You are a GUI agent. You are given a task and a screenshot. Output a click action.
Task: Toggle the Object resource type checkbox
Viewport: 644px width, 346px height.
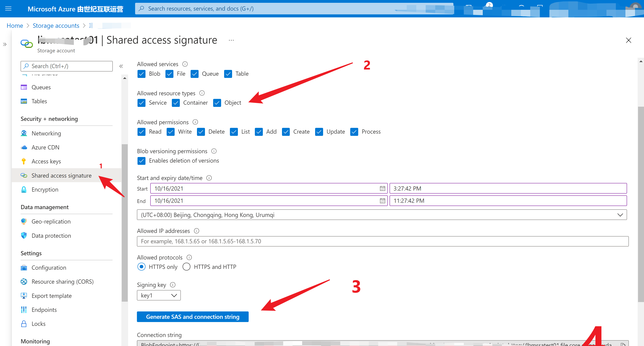tap(217, 103)
